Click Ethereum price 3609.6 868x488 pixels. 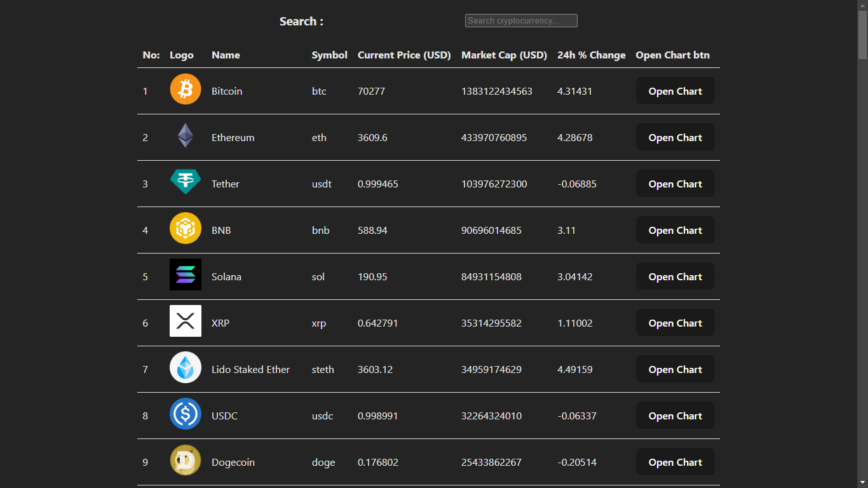pos(372,138)
